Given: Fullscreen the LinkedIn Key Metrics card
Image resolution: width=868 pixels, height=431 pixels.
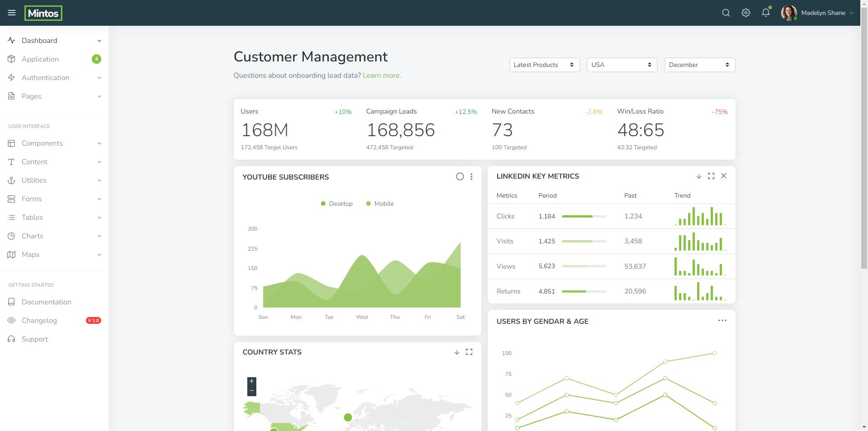Looking at the screenshot, I should tap(711, 176).
